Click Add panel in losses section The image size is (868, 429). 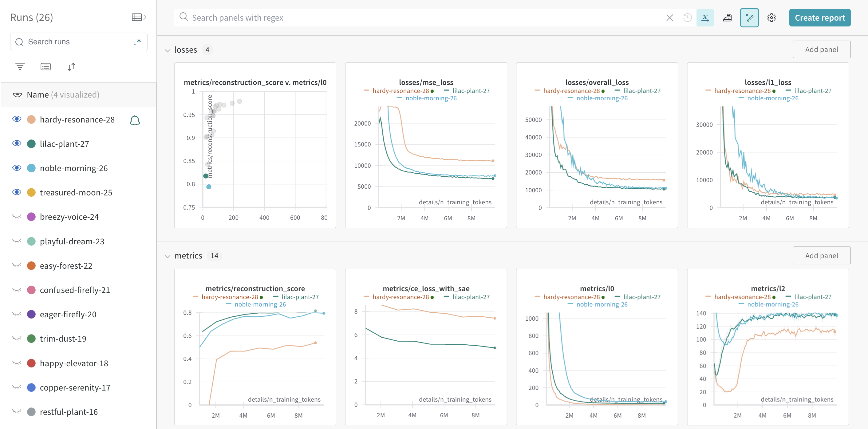[x=821, y=50]
